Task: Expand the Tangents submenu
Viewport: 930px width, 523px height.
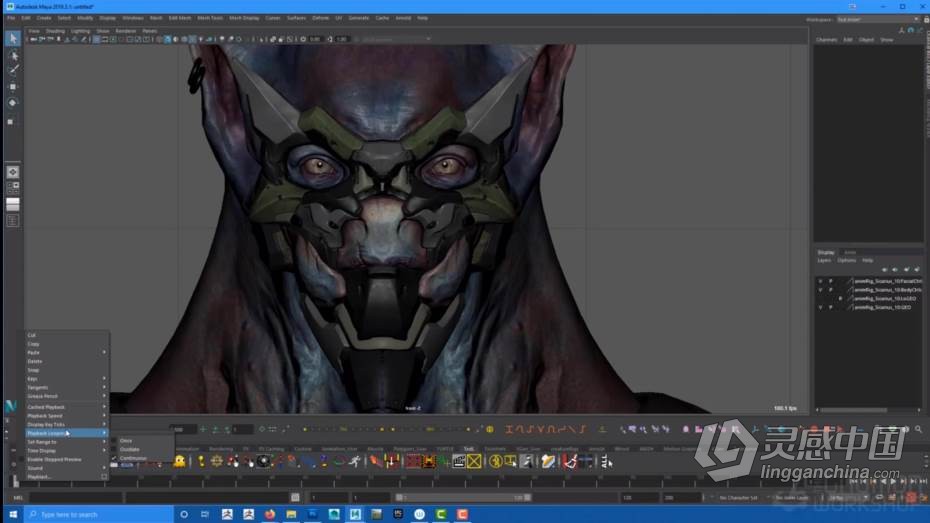Action: tap(66, 387)
